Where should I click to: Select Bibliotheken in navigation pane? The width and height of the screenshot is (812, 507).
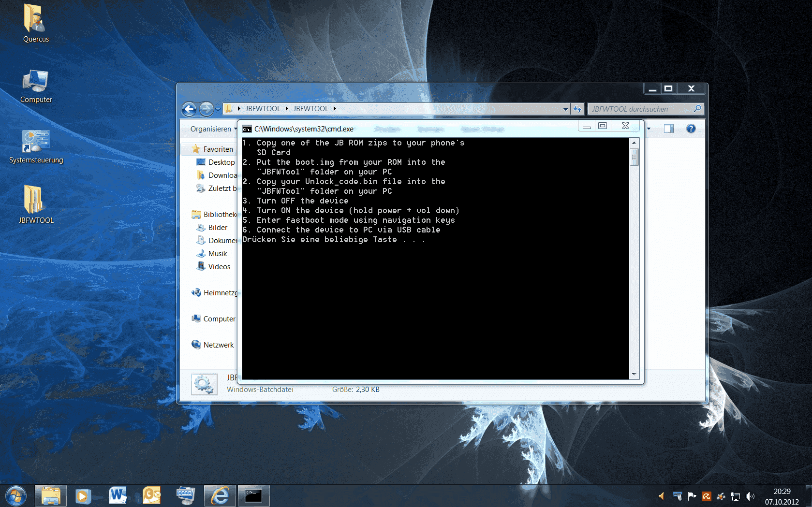click(x=214, y=214)
